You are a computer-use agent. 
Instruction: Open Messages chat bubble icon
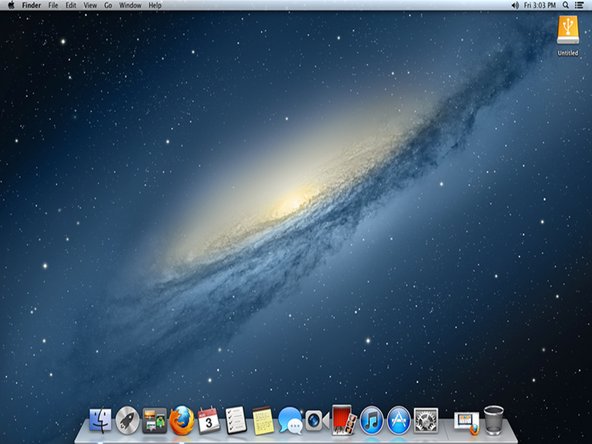coord(290,420)
